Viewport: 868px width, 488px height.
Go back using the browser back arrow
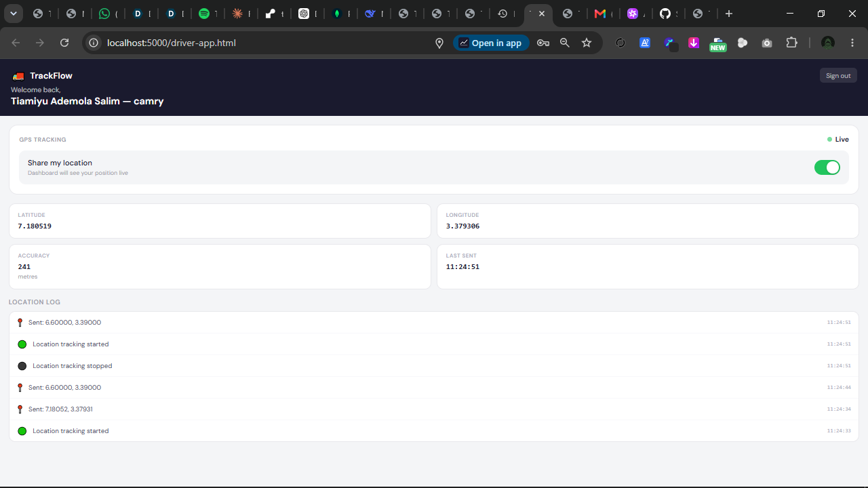(x=16, y=43)
